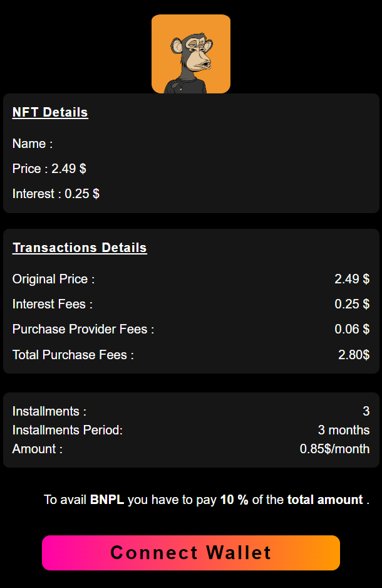This screenshot has height=588, width=382.
Task: Click the Transactions Details heading
Action: pos(80,248)
